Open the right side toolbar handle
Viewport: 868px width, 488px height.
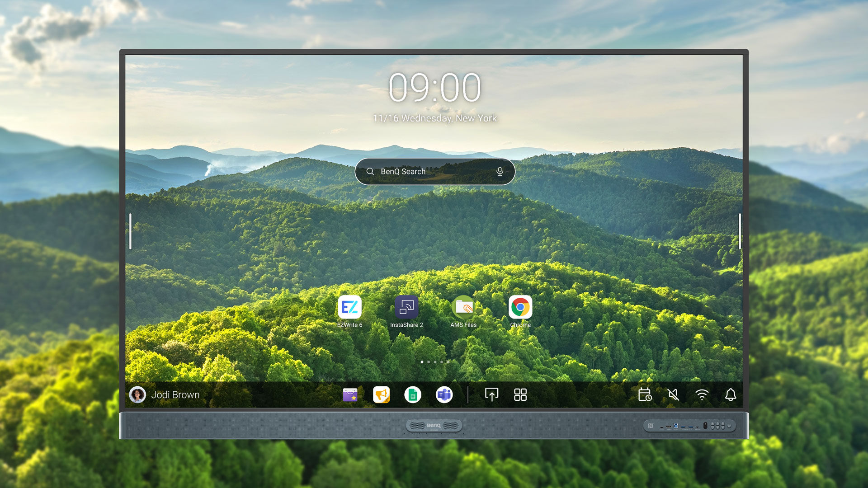pyautogui.click(x=740, y=231)
